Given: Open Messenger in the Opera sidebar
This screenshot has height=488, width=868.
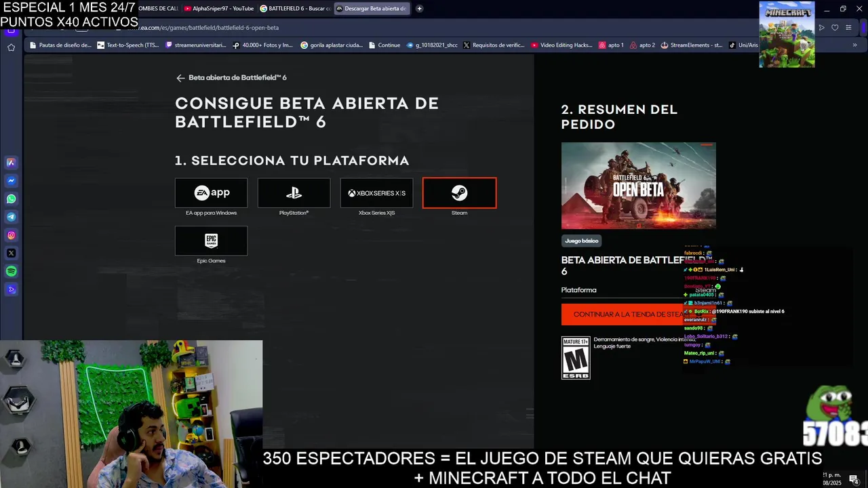Looking at the screenshot, I should [12, 181].
